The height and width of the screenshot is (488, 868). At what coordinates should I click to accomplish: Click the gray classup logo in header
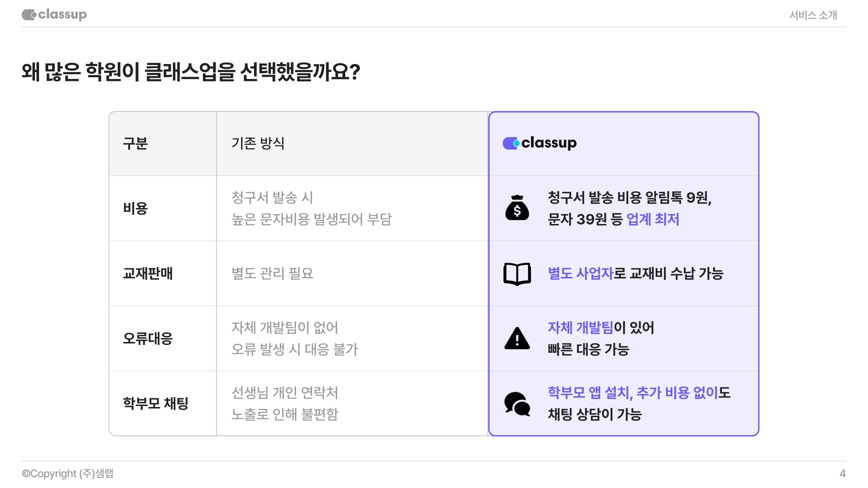pos(54,15)
